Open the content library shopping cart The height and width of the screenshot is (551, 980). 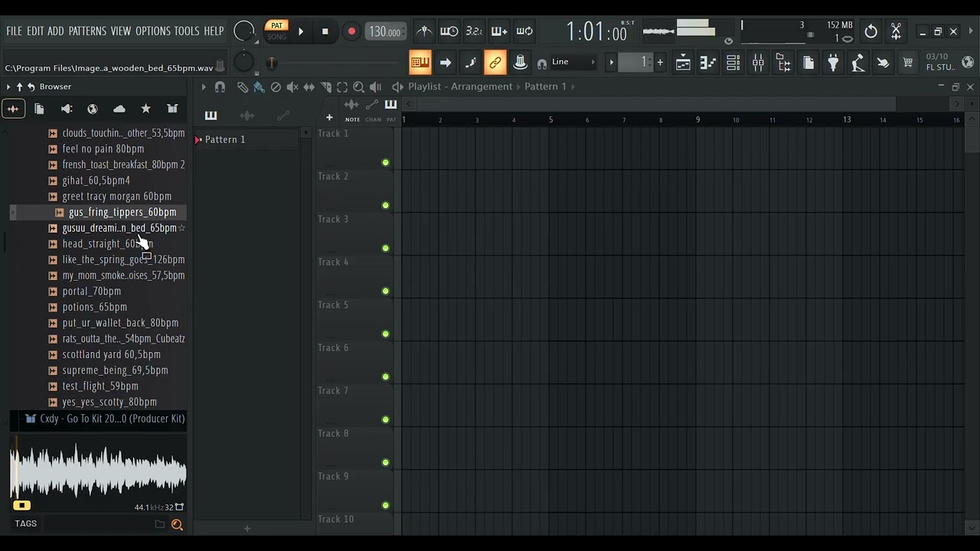[908, 63]
